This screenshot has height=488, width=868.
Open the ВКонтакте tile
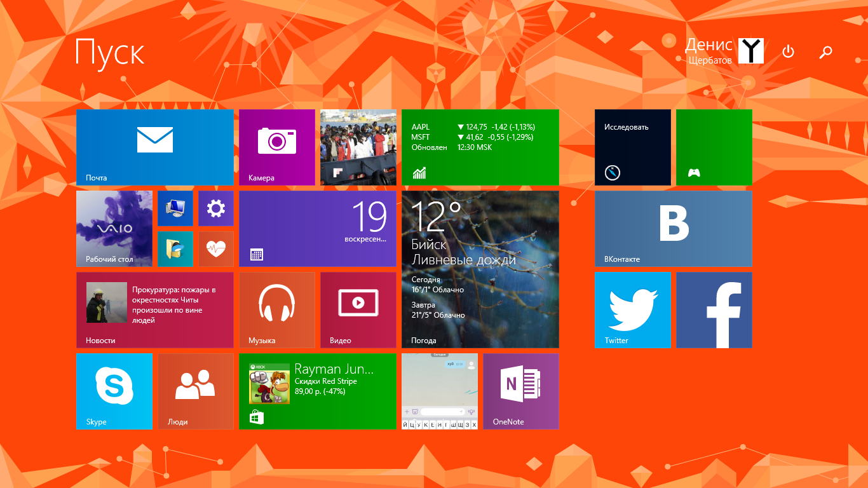(x=674, y=229)
